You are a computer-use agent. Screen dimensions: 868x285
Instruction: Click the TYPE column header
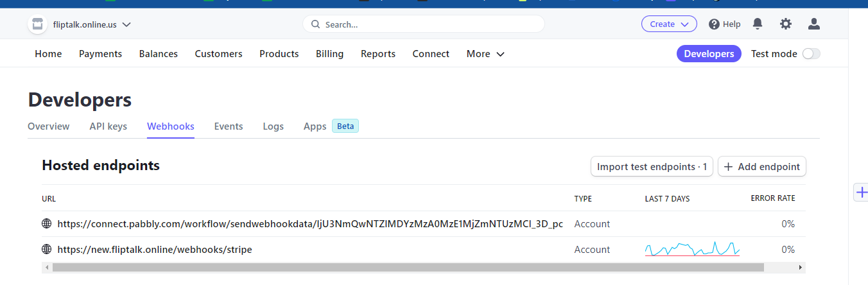click(x=583, y=199)
